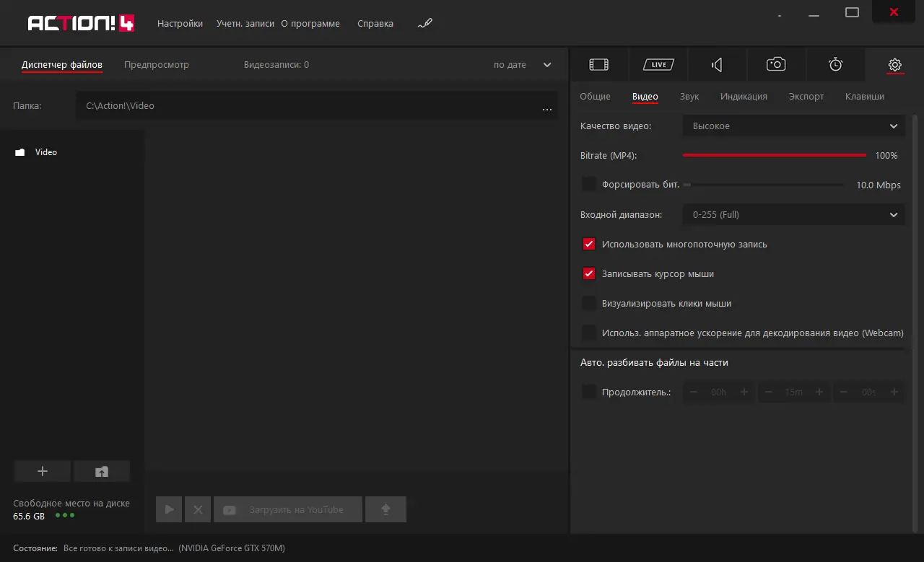Viewport: 924px width, 562px height.
Task: Enable Визуализировать клики мыши checkbox
Action: [589, 304]
